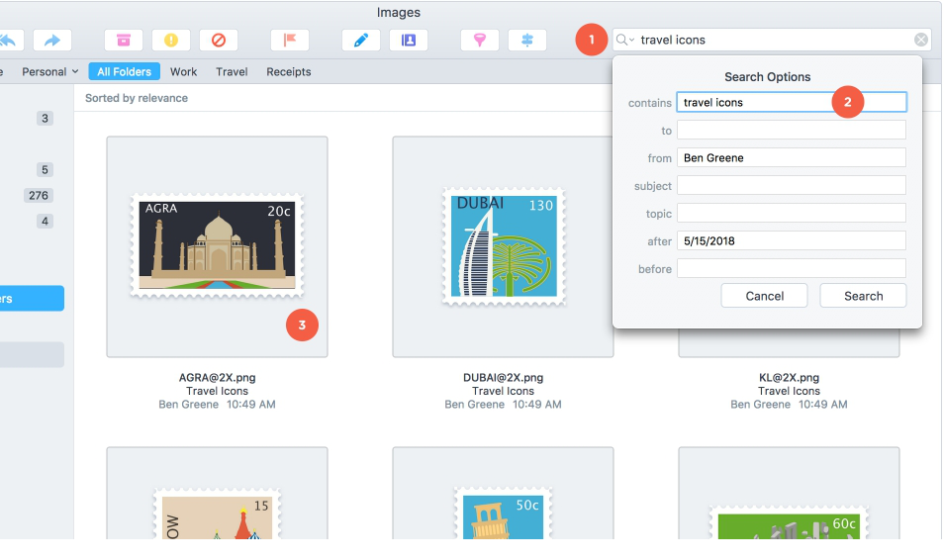Viewport: 944px width, 560px height.
Task: Click the yellow exclamation spam icon
Action: 171,41
